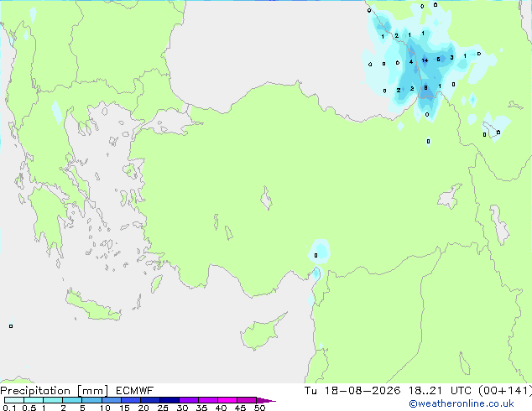Click the "10" legend label
Image resolution: width=532 pixels, height=411 pixels.
pyautogui.click(x=105, y=408)
